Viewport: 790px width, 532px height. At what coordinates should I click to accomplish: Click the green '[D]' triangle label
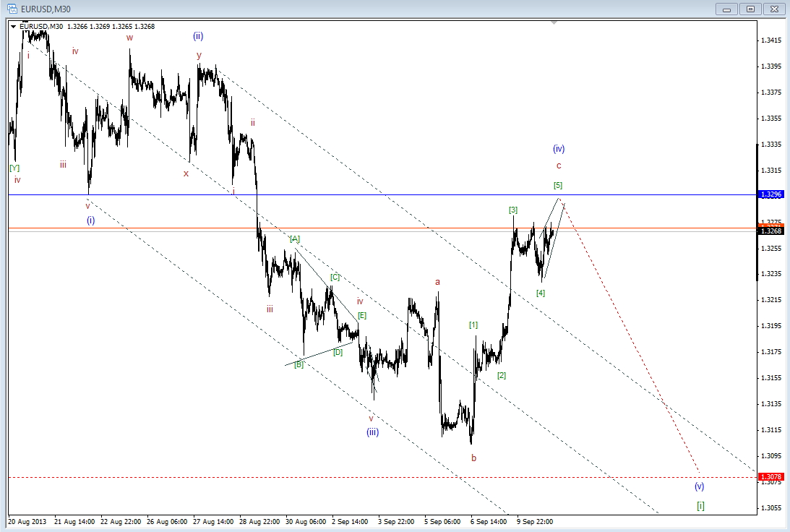point(338,352)
